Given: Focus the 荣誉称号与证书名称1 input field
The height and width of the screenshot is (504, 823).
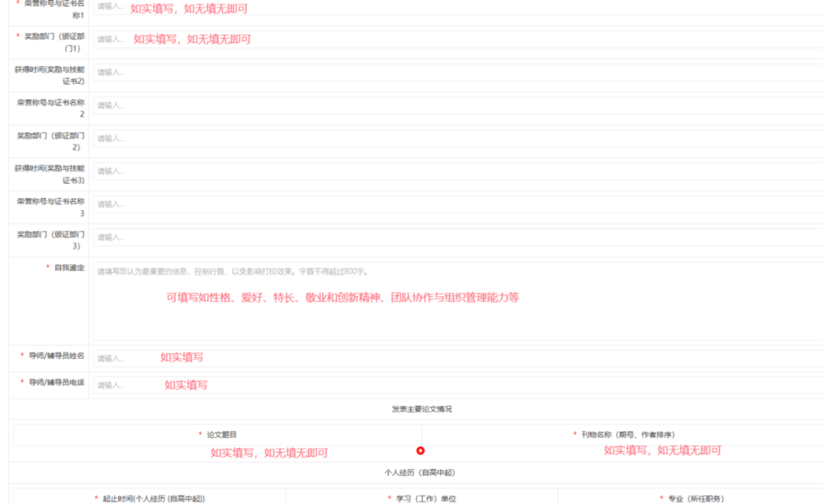Looking at the screenshot, I should coord(458,7).
